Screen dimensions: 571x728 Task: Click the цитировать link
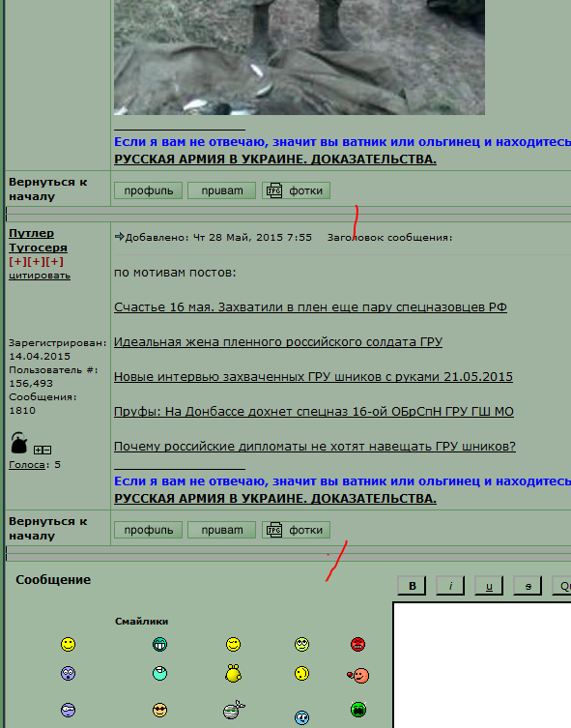pyautogui.click(x=40, y=276)
